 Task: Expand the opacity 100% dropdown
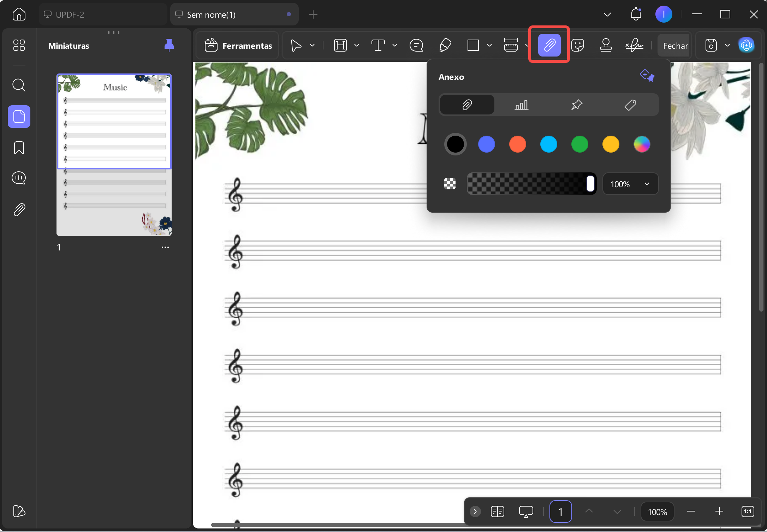coord(630,184)
